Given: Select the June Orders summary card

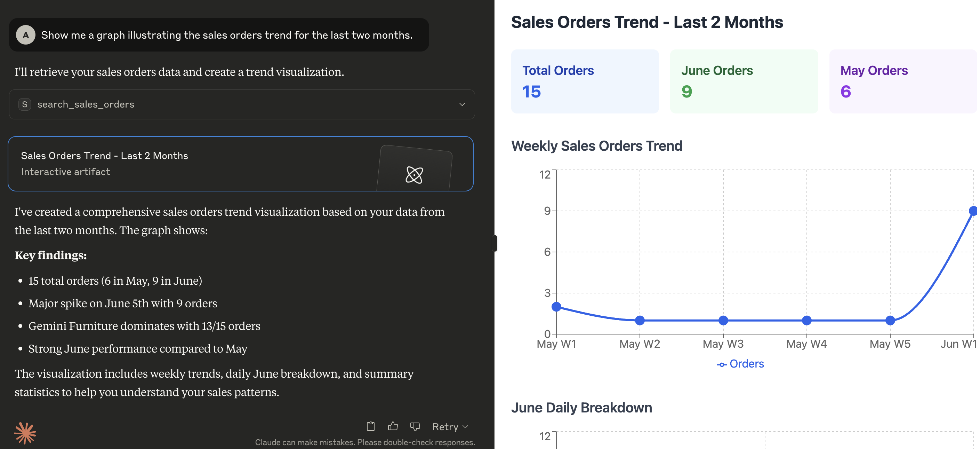Looking at the screenshot, I should pyautogui.click(x=744, y=81).
